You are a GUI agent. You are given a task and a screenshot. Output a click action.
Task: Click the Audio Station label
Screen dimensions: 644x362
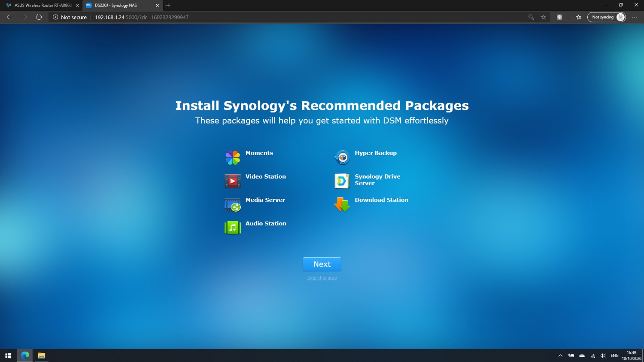[266, 224]
